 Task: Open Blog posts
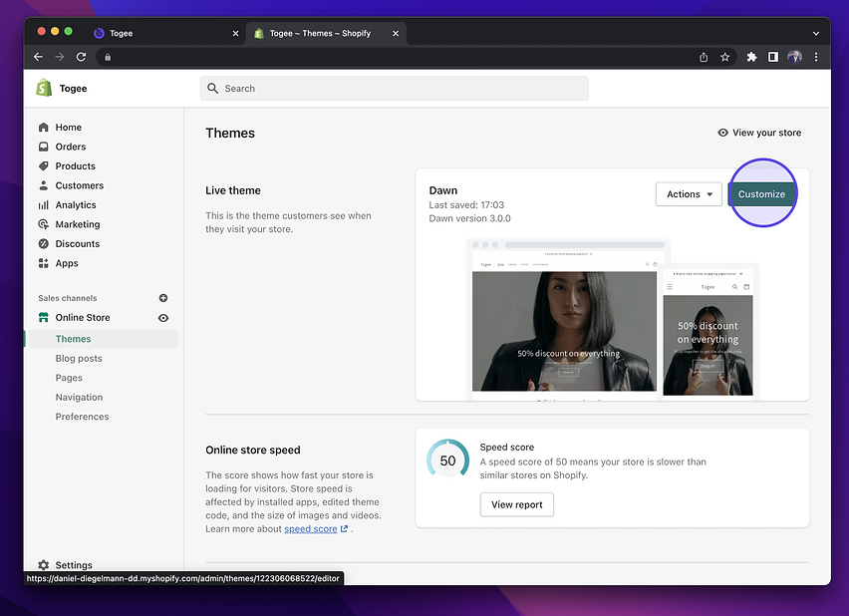[x=79, y=359]
